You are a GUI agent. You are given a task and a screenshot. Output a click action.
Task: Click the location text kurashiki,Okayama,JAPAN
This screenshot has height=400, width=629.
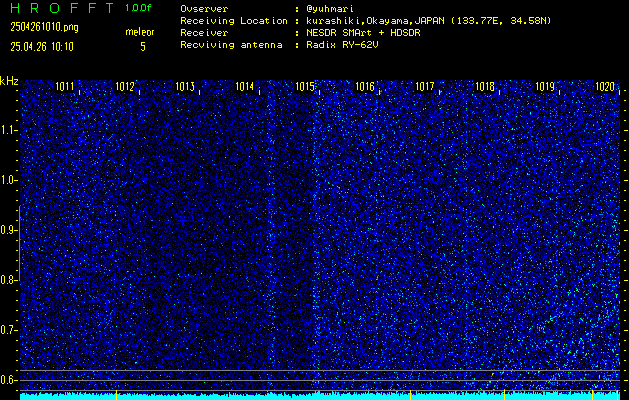377,21
